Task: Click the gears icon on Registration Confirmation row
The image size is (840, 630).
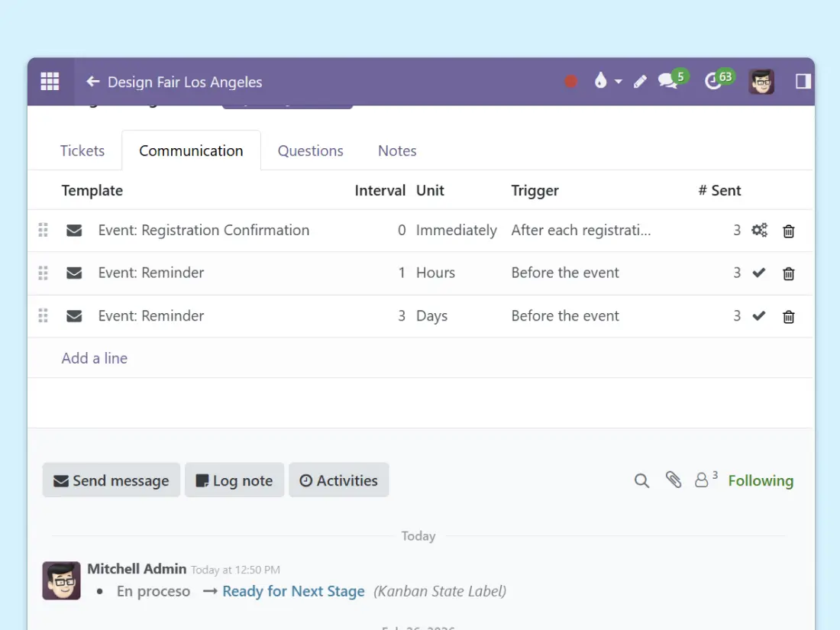Action: (x=759, y=231)
